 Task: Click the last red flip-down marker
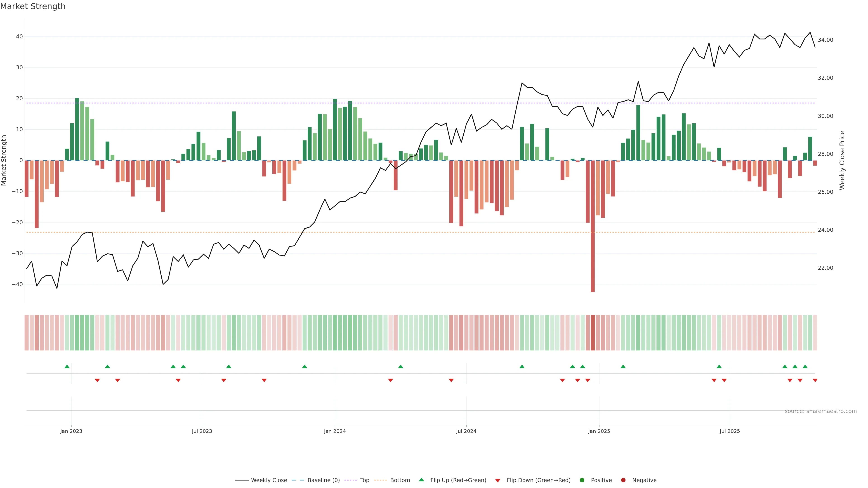(815, 380)
